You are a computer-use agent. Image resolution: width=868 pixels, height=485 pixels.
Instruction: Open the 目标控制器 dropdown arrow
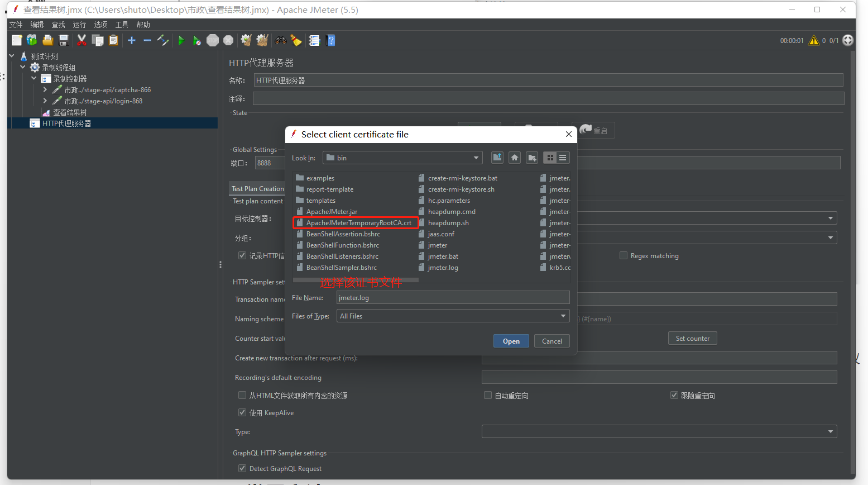(831, 218)
